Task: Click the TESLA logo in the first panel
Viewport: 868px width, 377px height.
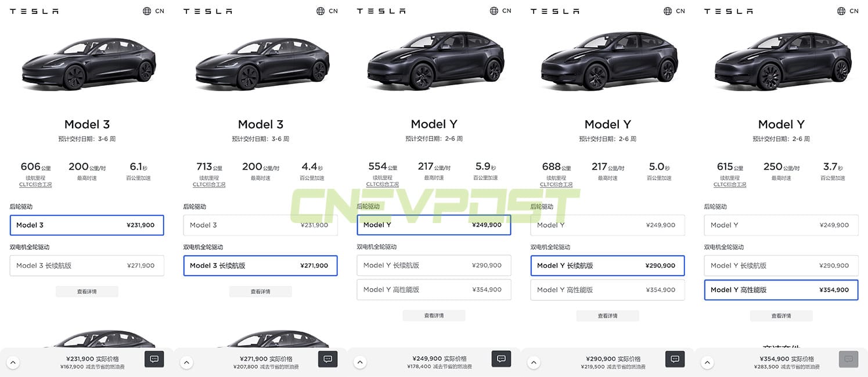Action: tap(34, 10)
